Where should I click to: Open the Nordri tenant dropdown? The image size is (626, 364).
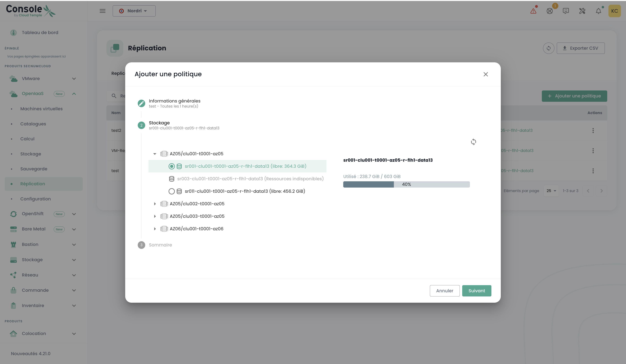click(134, 11)
